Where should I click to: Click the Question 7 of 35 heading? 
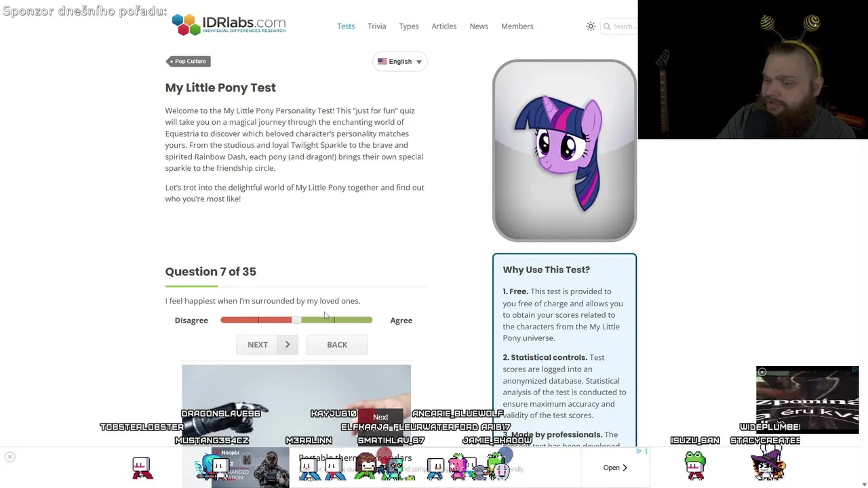point(211,271)
